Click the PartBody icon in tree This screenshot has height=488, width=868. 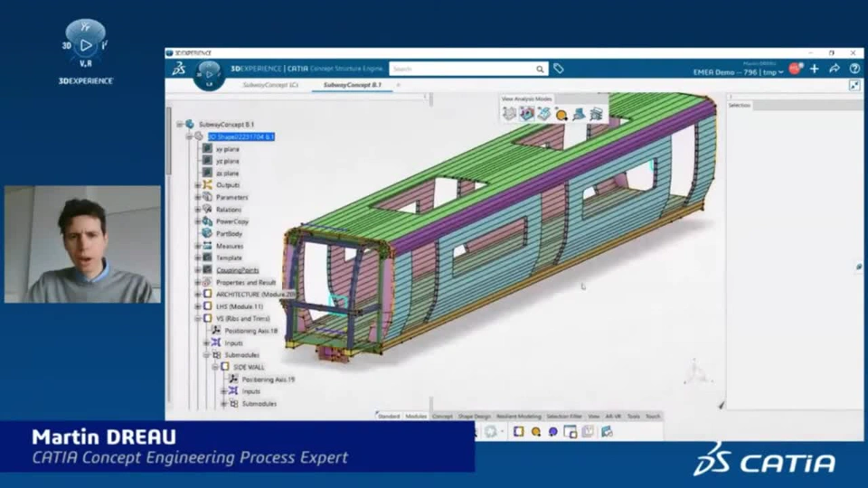[x=207, y=233]
